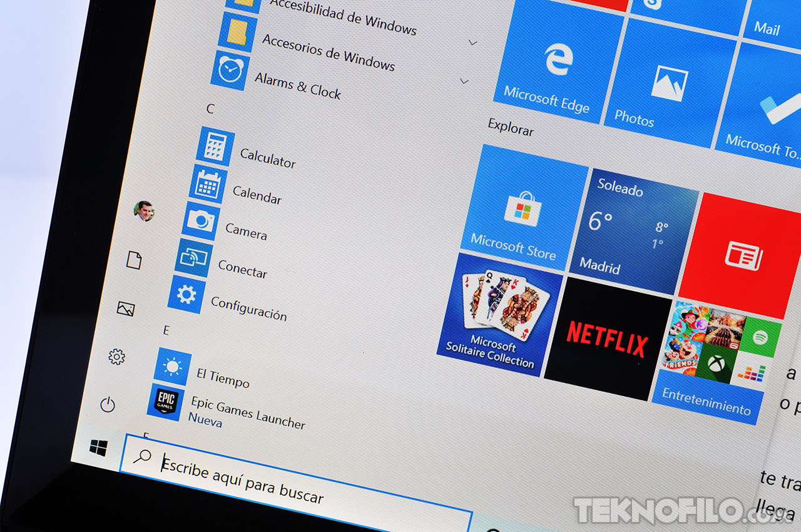The height and width of the screenshot is (532, 801).
Task: Click the letter E section header
Action: [x=166, y=330]
